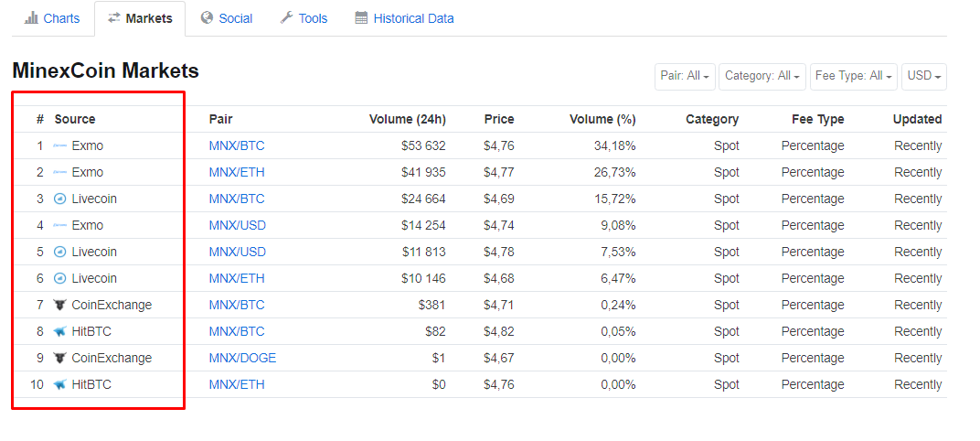
Task: Open the MNX/DOGE pair link
Action: [242, 358]
